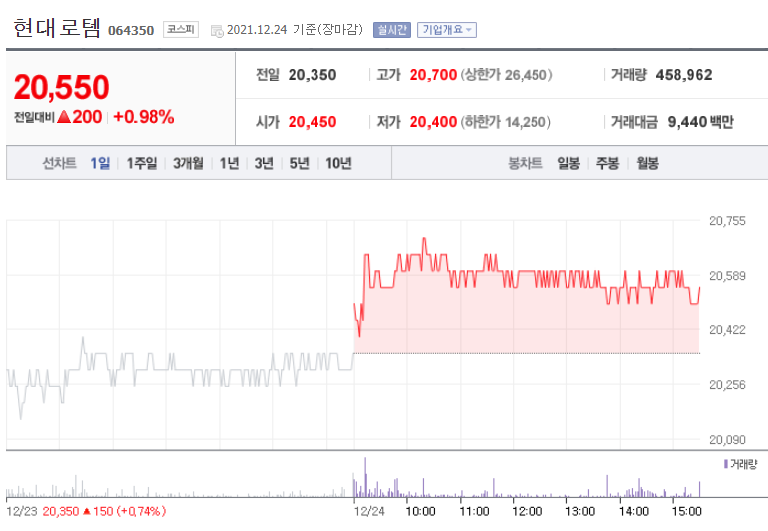Viewport: 768px width, 531px height.
Task: Click the 하한가 14,250 text
Action: (505, 121)
